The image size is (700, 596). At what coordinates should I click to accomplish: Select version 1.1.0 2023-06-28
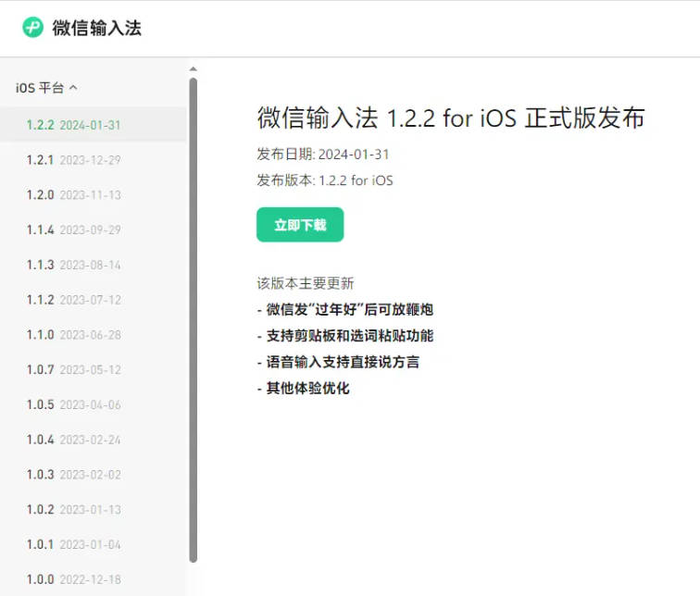[x=94, y=335]
